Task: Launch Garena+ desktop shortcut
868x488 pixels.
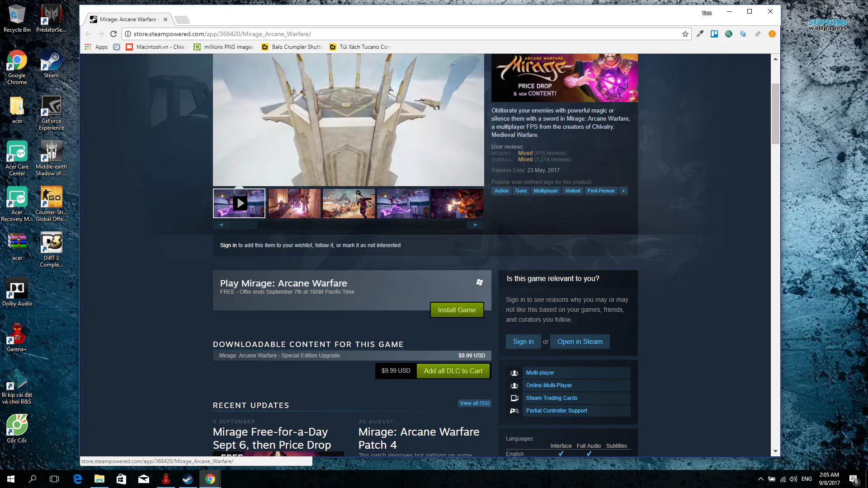Action: click(x=17, y=338)
